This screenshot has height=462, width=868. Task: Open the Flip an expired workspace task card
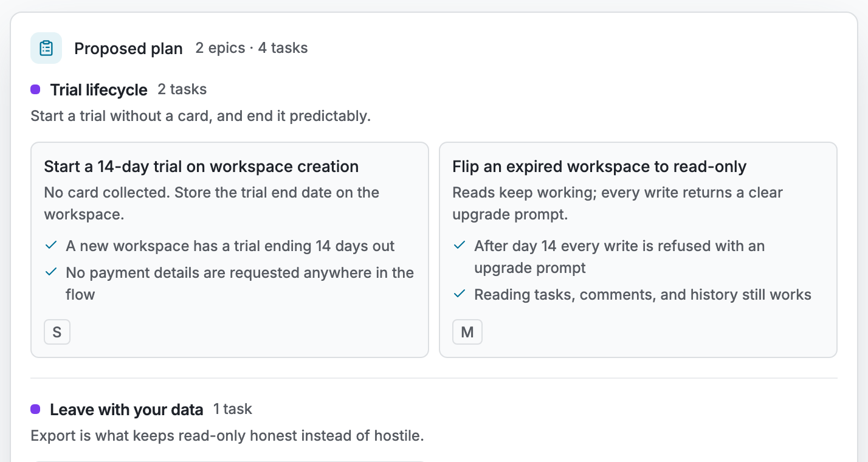coord(638,250)
